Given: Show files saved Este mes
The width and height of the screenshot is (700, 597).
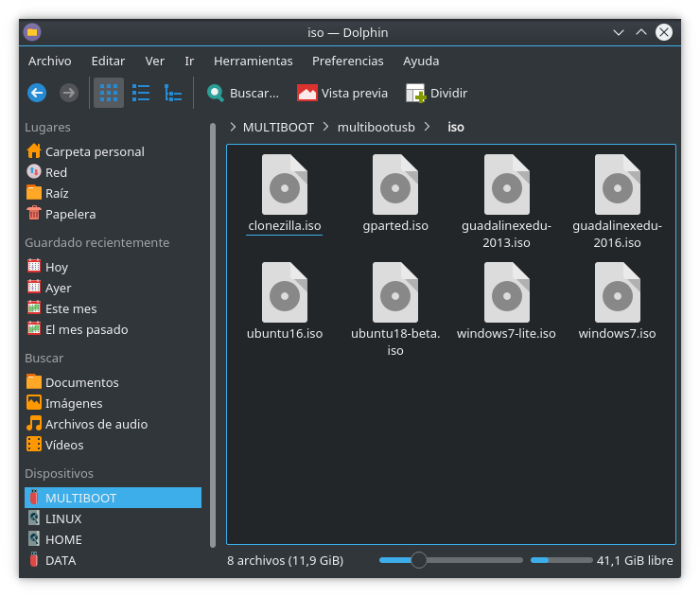Looking at the screenshot, I should point(113,308).
